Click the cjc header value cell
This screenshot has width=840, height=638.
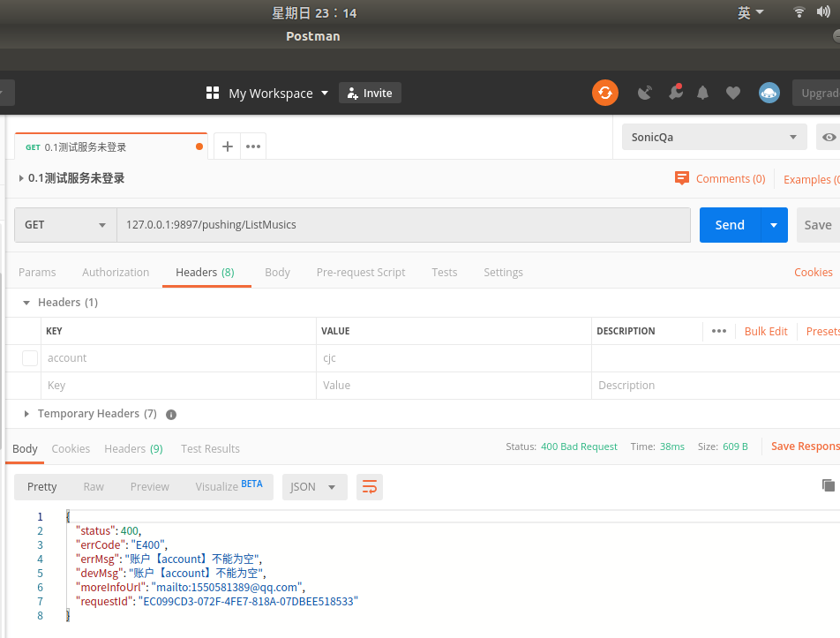click(454, 358)
